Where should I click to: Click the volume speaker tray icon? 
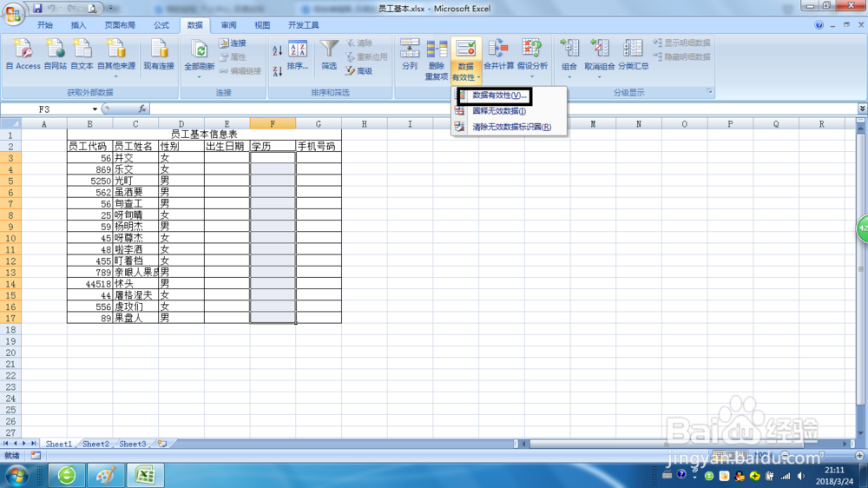[800, 476]
